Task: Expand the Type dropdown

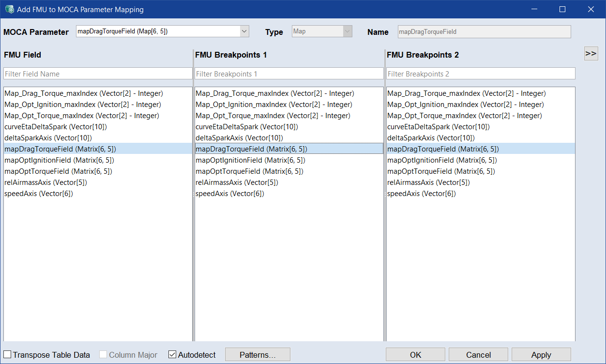Action: [x=347, y=31]
